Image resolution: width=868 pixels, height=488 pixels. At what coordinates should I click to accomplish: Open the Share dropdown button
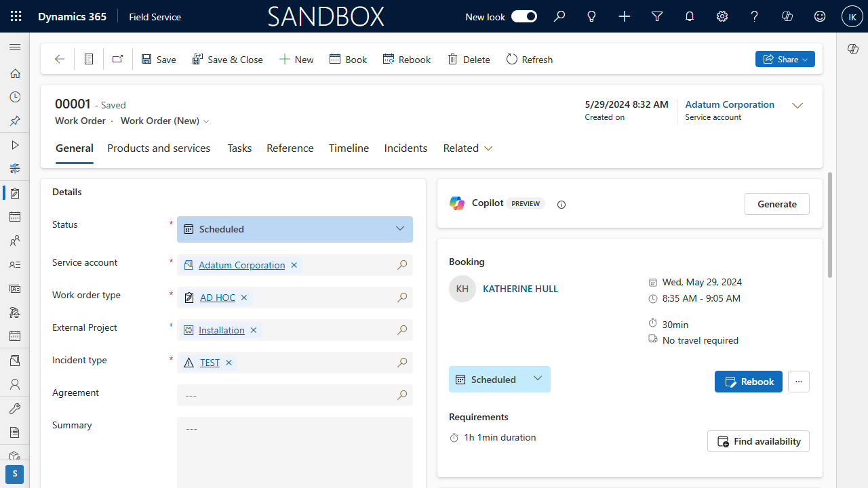[x=785, y=60]
